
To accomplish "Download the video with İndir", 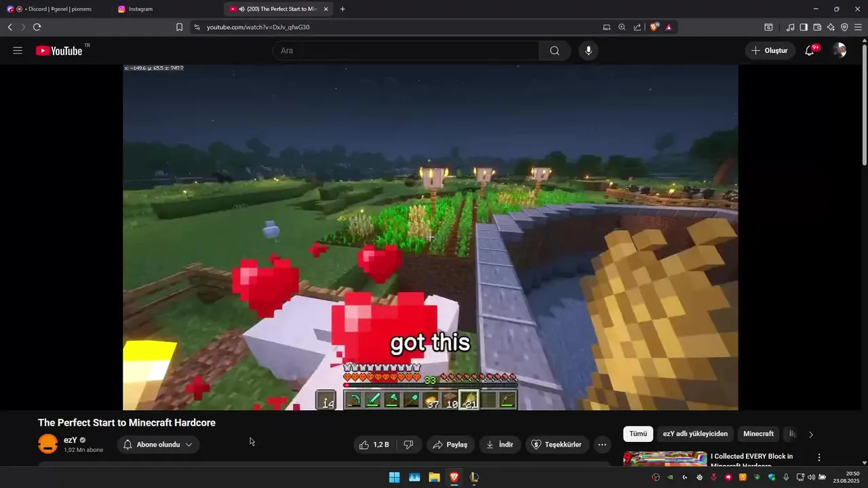I will pyautogui.click(x=500, y=445).
